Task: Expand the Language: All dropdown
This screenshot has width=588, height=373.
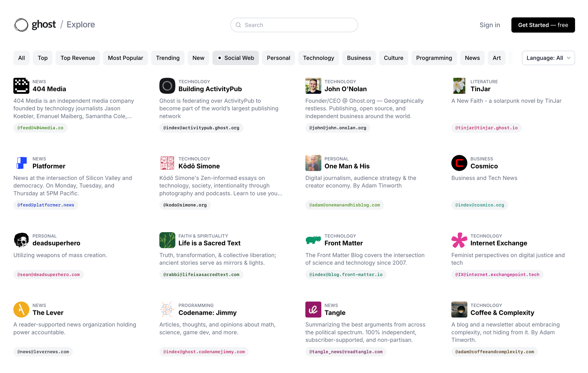Action: [x=544, y=58]
